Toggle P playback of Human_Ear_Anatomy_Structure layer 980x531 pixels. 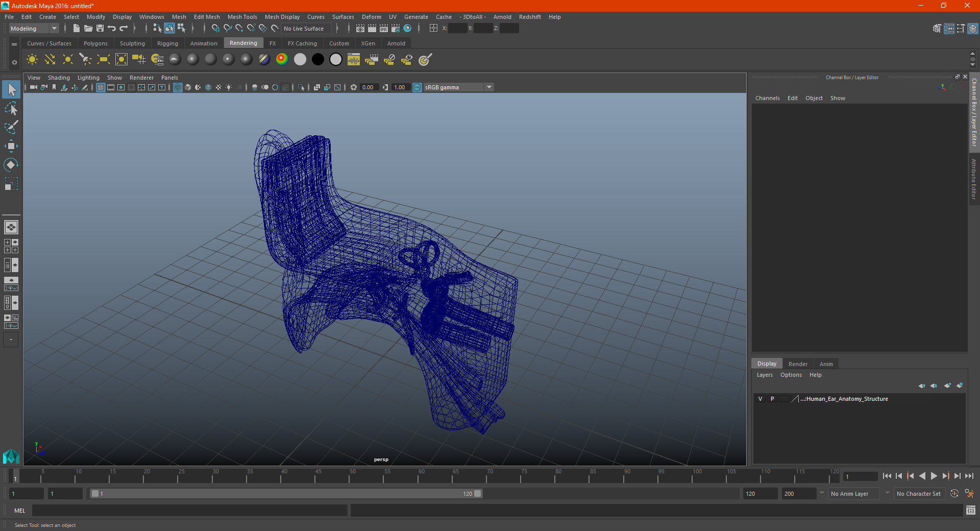pos(772,399)
